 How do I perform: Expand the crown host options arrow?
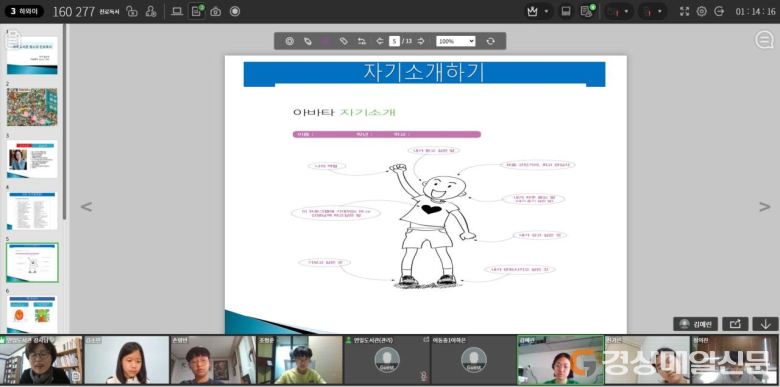[547, 11]
